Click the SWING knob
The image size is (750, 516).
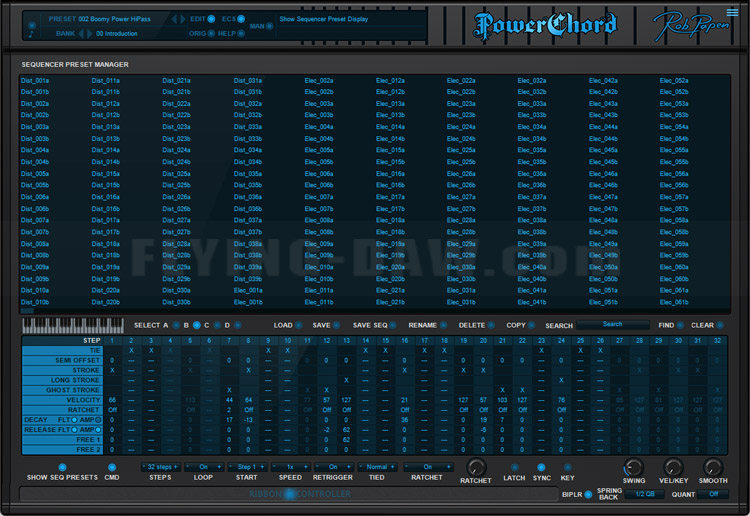click(x=633, y=467)
